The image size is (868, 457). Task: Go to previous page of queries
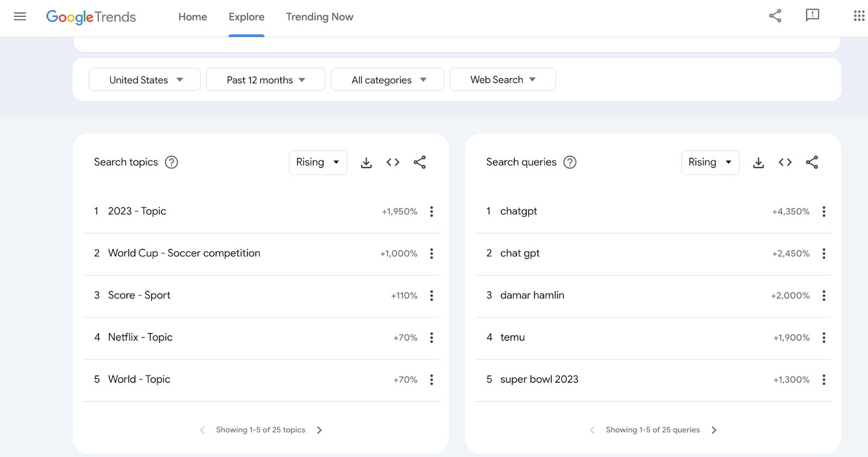coord(592,430)
